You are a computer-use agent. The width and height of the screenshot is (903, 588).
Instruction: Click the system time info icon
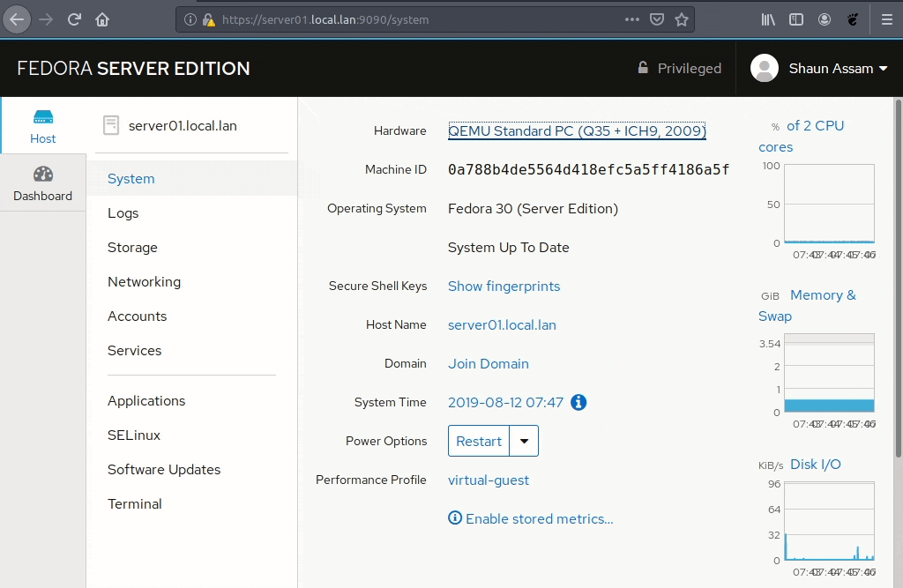(x=578, y=402)
